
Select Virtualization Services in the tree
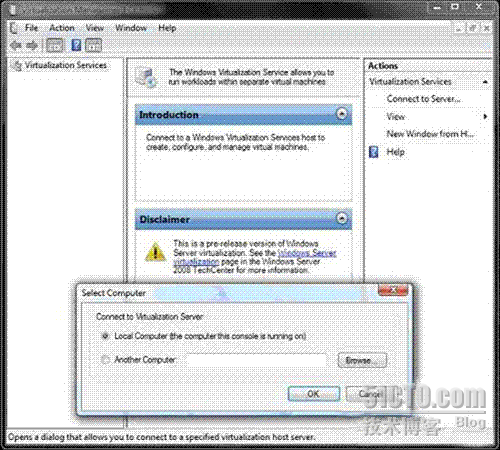(x=66, y=65)
